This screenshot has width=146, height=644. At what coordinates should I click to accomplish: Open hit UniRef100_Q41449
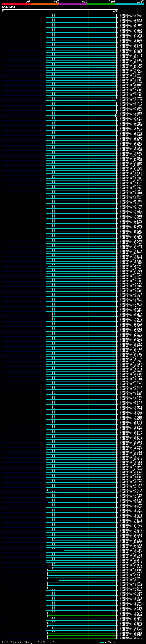[x=131, y=118]
